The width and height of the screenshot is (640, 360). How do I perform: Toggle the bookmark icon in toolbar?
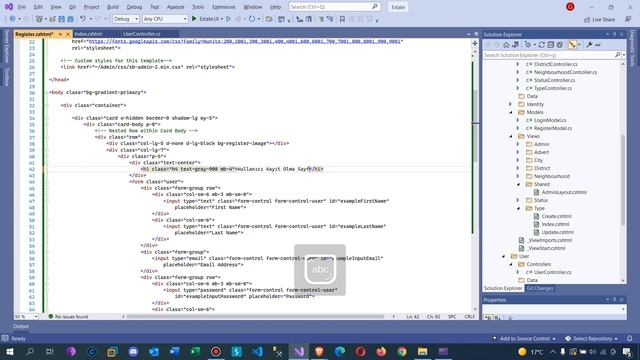(x=342, y=19)
